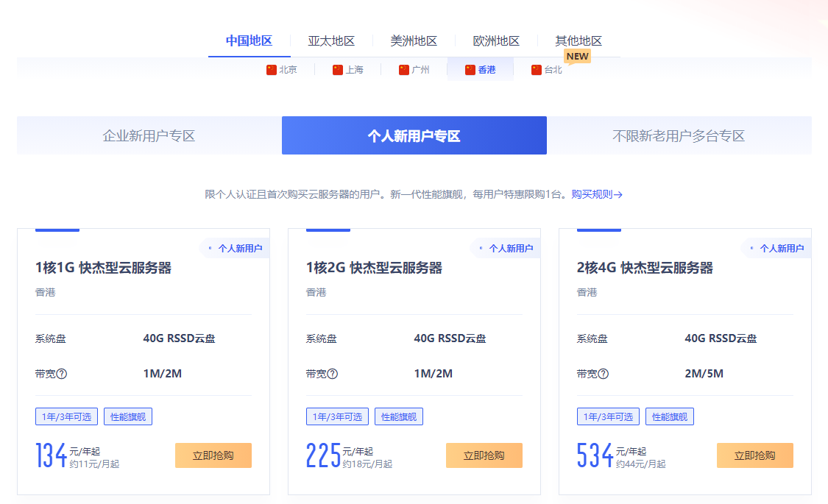The width and height of the screenshot is (828, 504).
Task: Click the 约18元/月起 monthly price text
Action: tap(367, 464)
